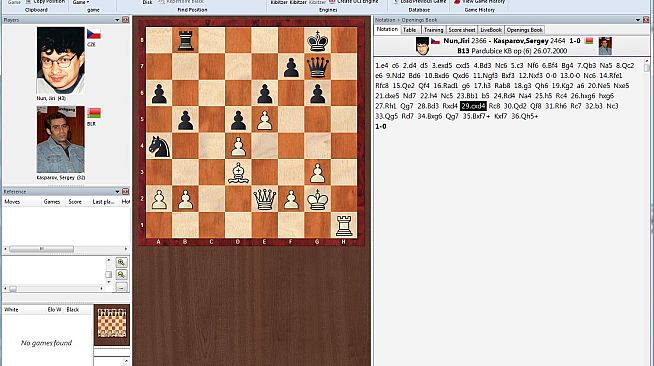654x366 pixels.
Task: Jump to move 36.Qh5+ in notation
Action: click(x=525, y=116)
